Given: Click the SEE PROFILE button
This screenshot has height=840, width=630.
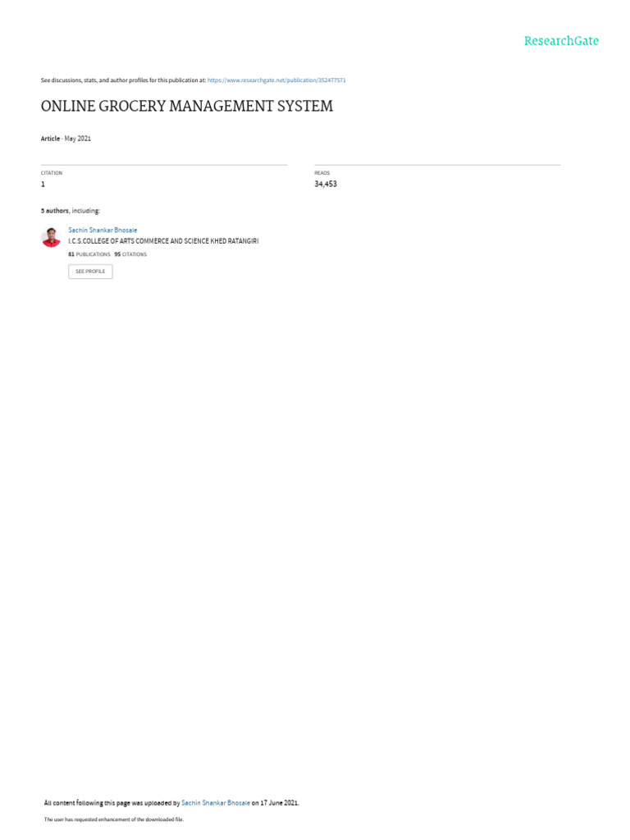Looking at the screenshot, I should pos(90,271).
